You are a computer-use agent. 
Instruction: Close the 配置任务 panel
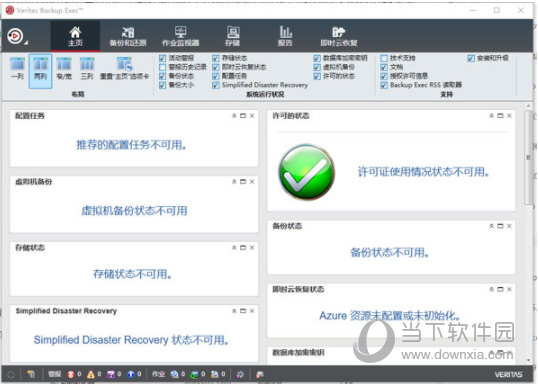coord(252,116)
